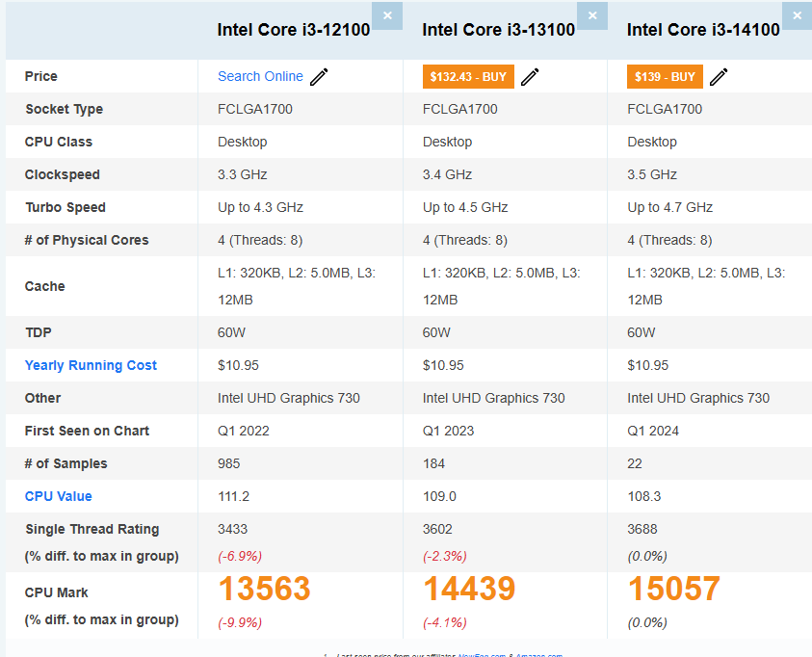Follow the CPU Value link
Viewport: 812px width, 657px height.
tap(59, 496)
